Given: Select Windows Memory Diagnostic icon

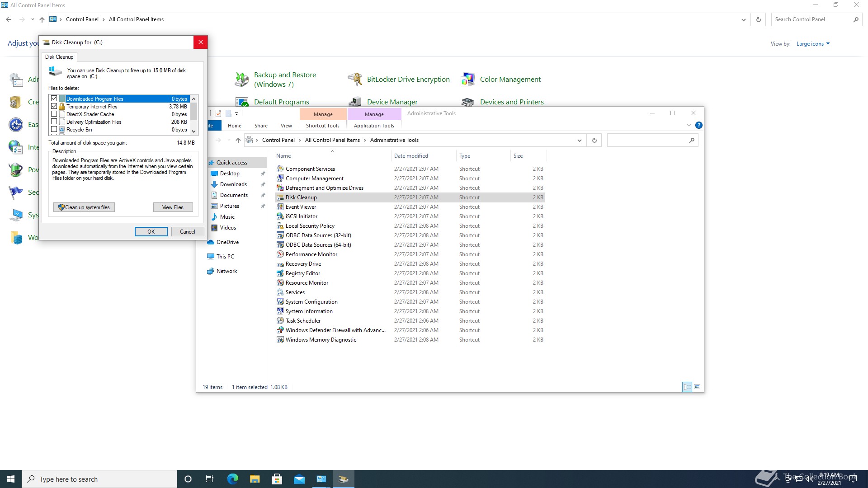Looking at the screenshot, I should click(x=280, y=339).
